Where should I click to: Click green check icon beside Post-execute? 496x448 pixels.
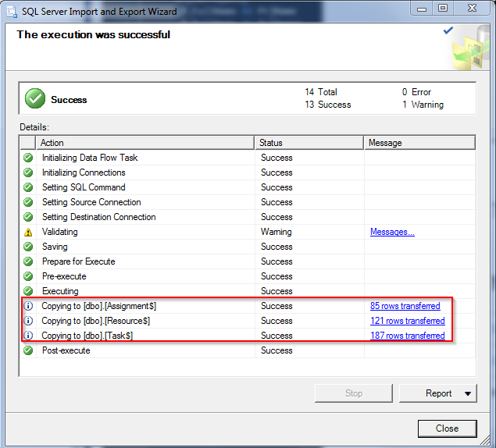pos(28,351)
